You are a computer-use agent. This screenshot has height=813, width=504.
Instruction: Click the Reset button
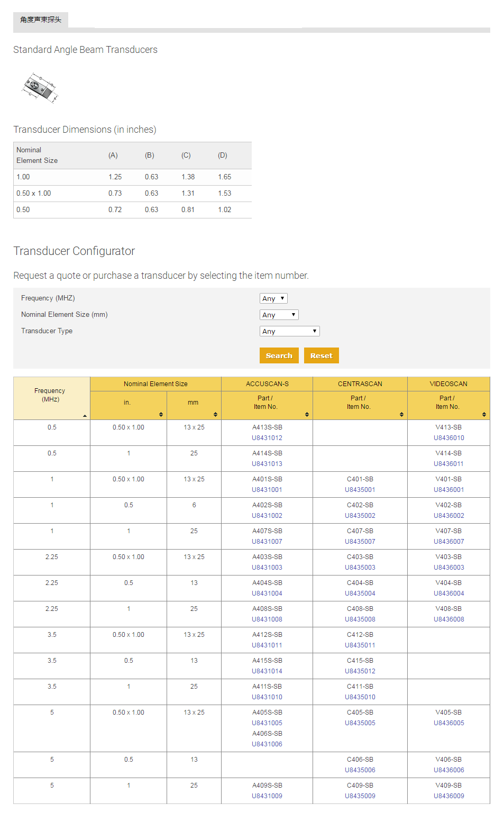322,355
